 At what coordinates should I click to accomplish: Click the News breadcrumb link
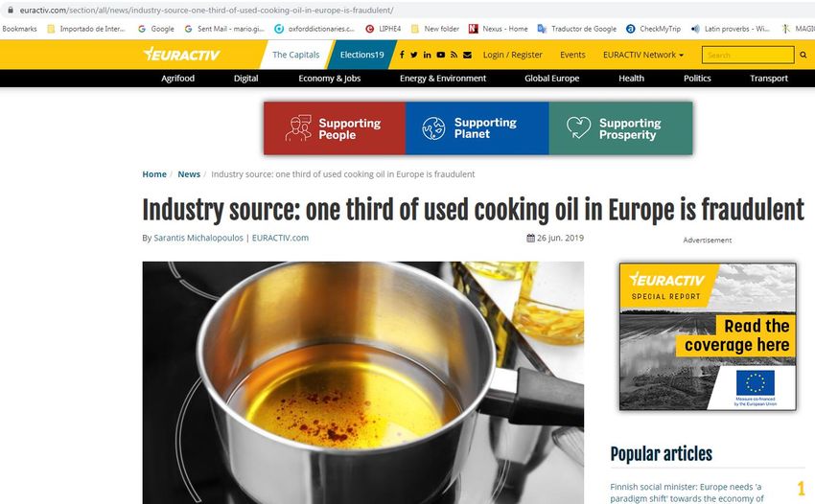click(x=189, y=174)
